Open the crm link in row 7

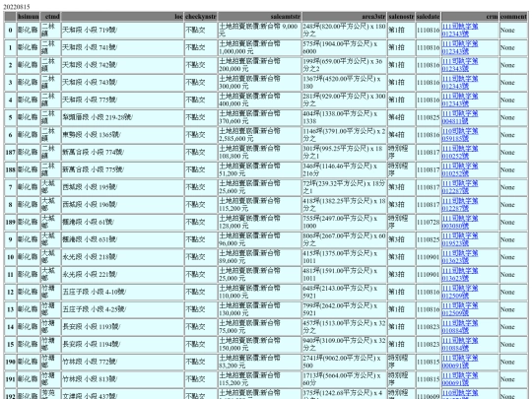point(460,187)
